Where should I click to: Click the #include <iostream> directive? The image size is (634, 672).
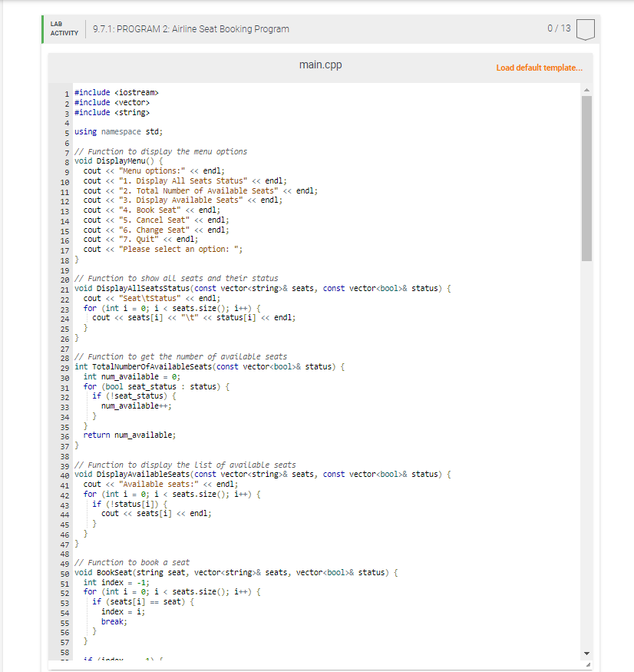[x=115, y=92]
